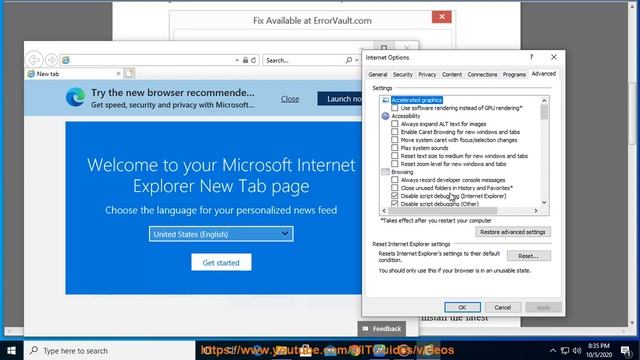
Task: Uncheck Disable script debugging (Internet Explorer)
Action: pos(394,196)
